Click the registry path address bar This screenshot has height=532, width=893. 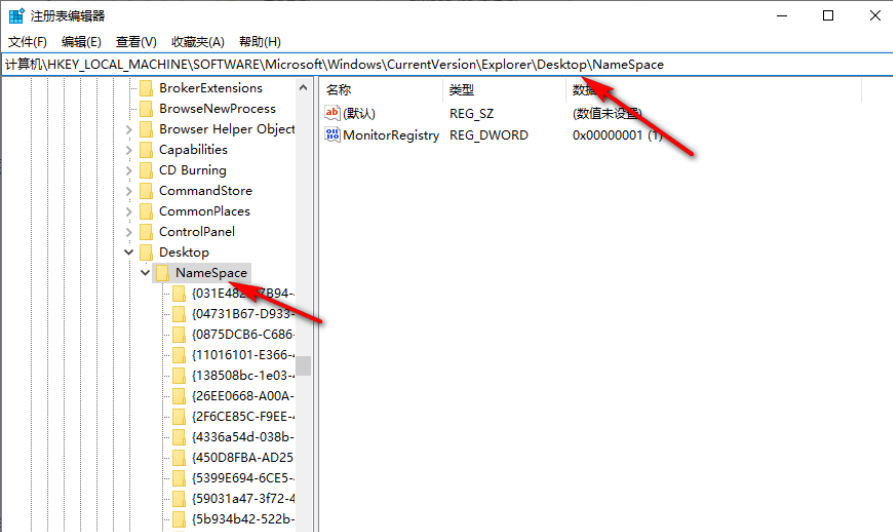point(447,64)
